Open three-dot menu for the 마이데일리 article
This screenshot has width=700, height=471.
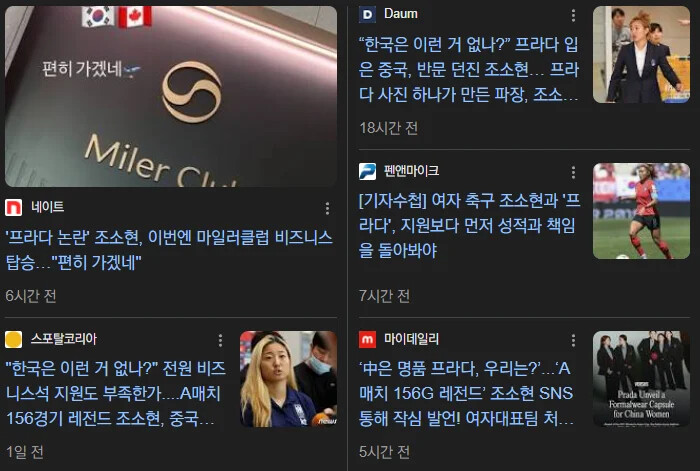point(573,341)
